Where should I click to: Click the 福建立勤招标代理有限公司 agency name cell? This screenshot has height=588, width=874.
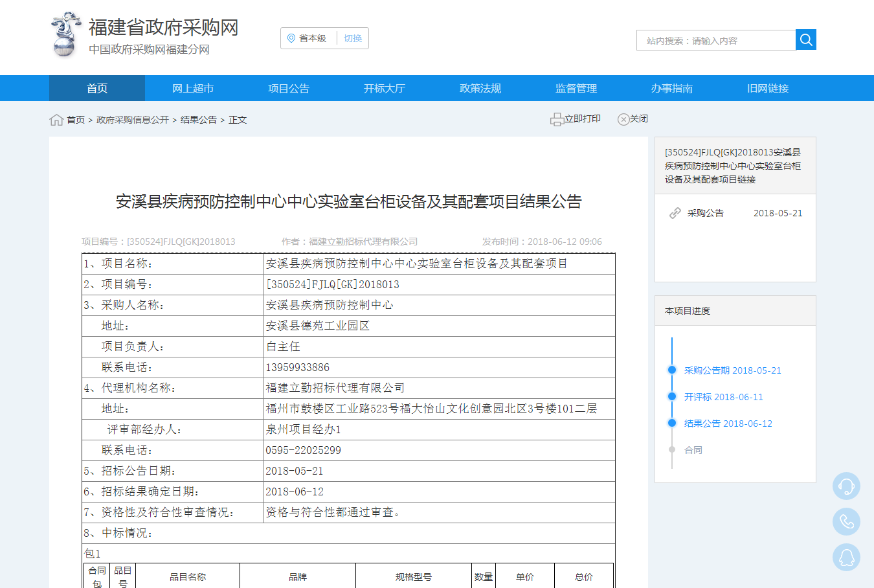439,388
